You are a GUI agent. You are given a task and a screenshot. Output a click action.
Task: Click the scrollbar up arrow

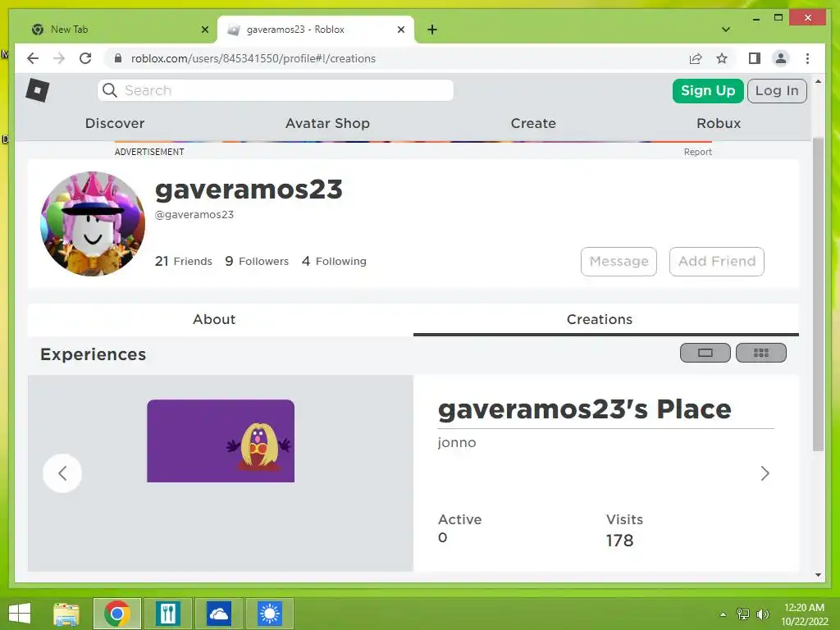pos(818,81)
